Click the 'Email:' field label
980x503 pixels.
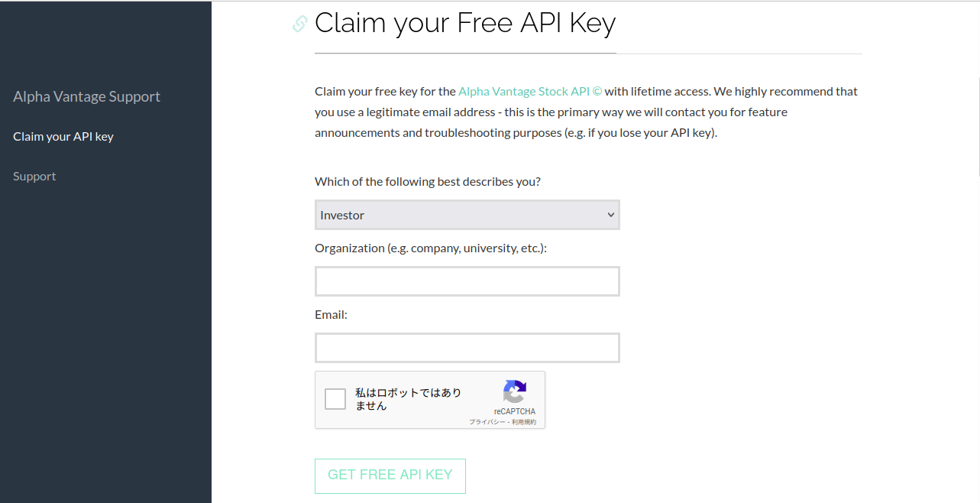(x=331, y=313)
